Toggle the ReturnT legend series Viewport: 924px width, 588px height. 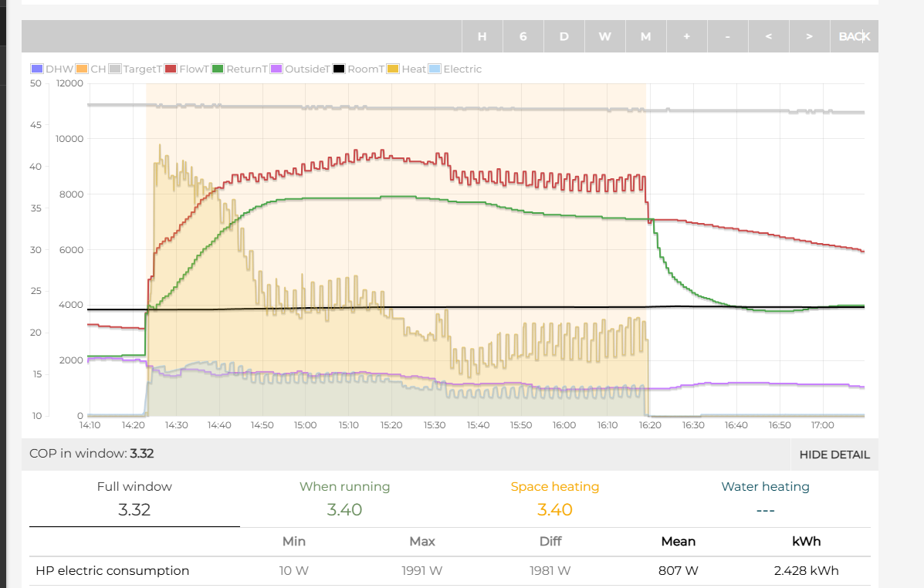coord(239,69)
